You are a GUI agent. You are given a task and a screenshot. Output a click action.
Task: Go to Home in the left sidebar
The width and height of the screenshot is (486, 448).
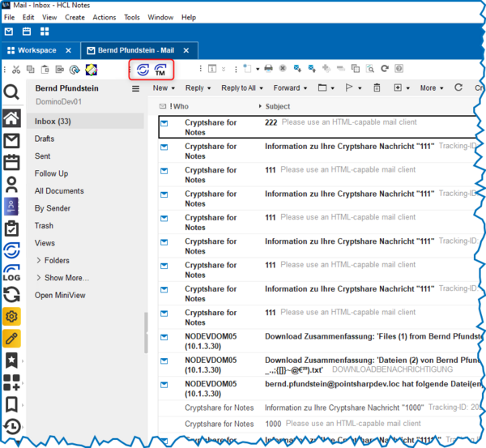coord(11,118)
